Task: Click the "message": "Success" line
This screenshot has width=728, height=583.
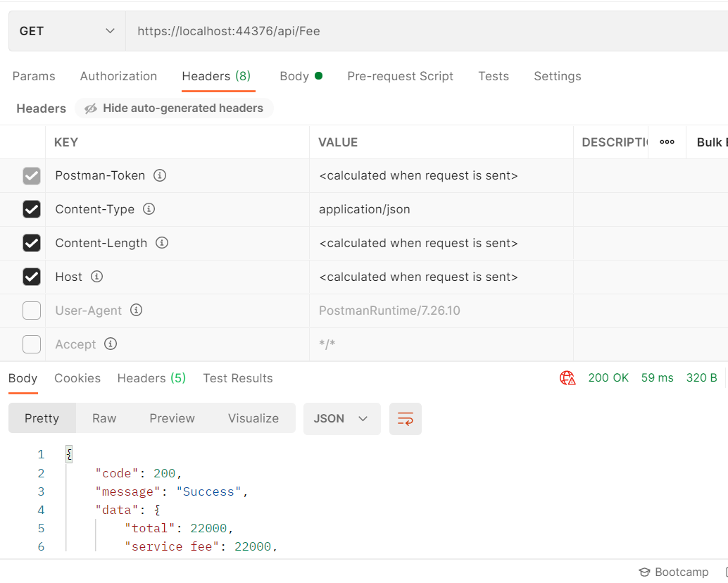Action: coord(172,491)
